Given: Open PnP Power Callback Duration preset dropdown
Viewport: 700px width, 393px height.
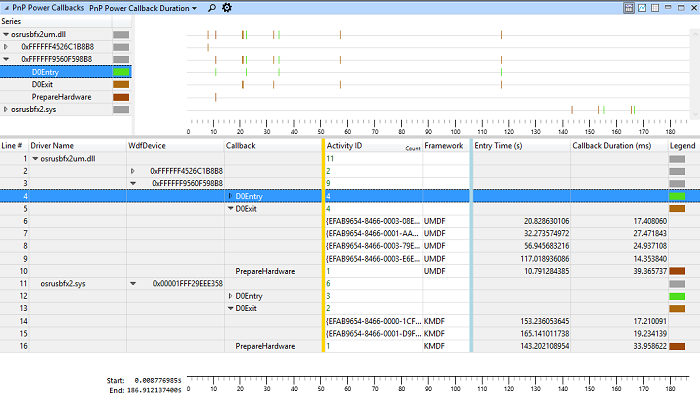Looking at the screenshot, I should click(143, 8).
